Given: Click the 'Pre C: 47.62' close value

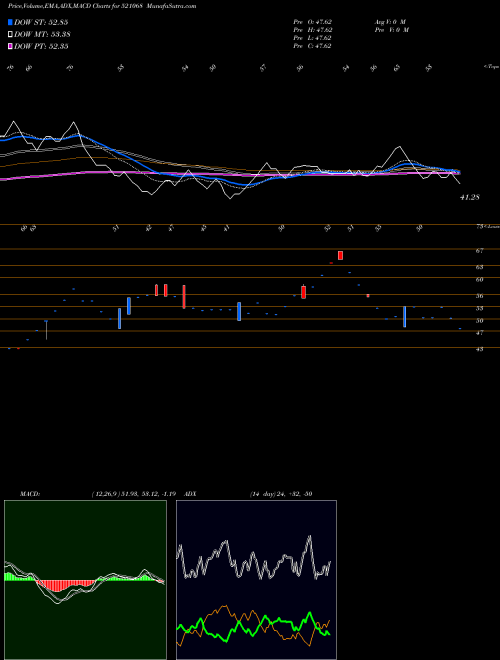Looking at the screenshot, I should click(x=312, y=46).
